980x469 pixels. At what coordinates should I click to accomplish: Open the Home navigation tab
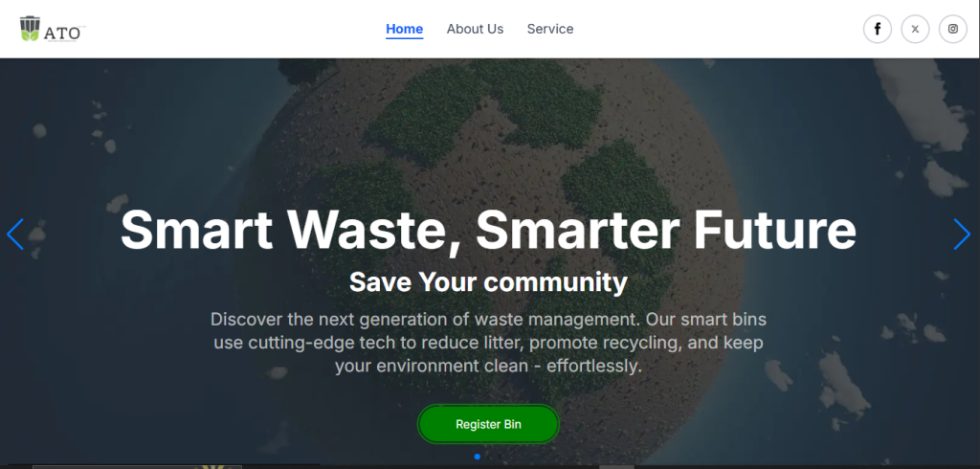point(405,29)
